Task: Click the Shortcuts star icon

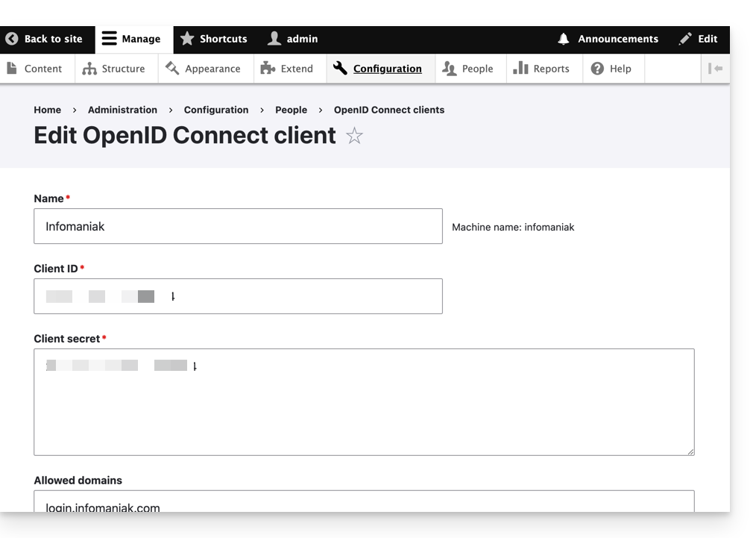Action: click(x=186, y=39)
